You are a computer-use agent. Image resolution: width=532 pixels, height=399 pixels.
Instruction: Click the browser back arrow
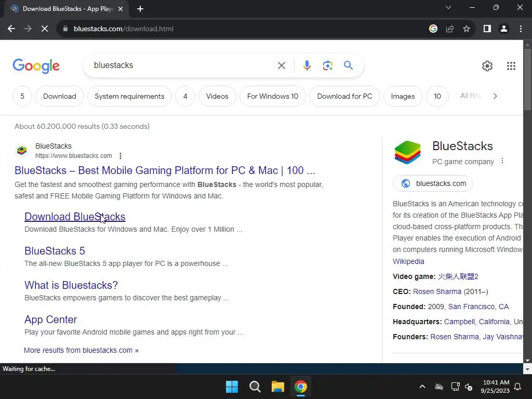pos(11,29)
